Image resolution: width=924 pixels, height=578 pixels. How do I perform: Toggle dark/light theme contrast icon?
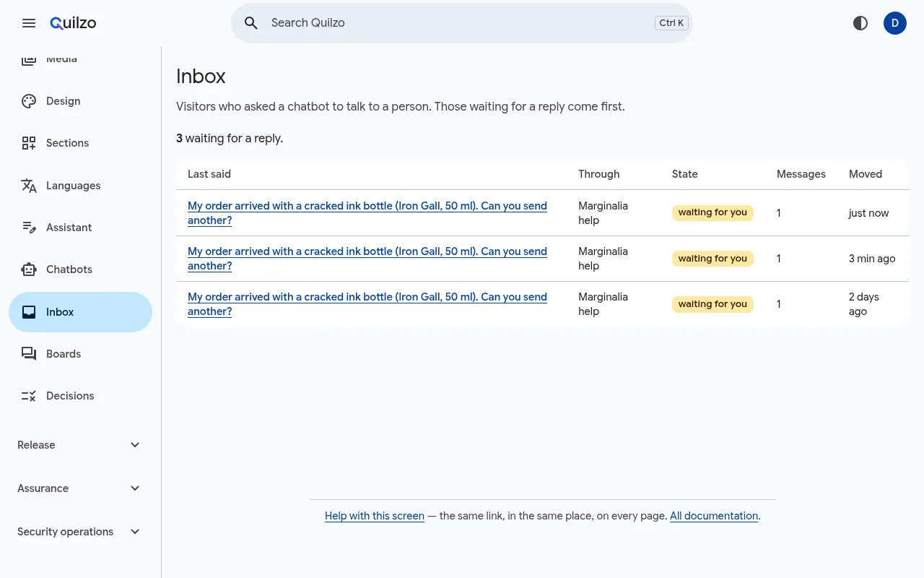click(860, 23)
